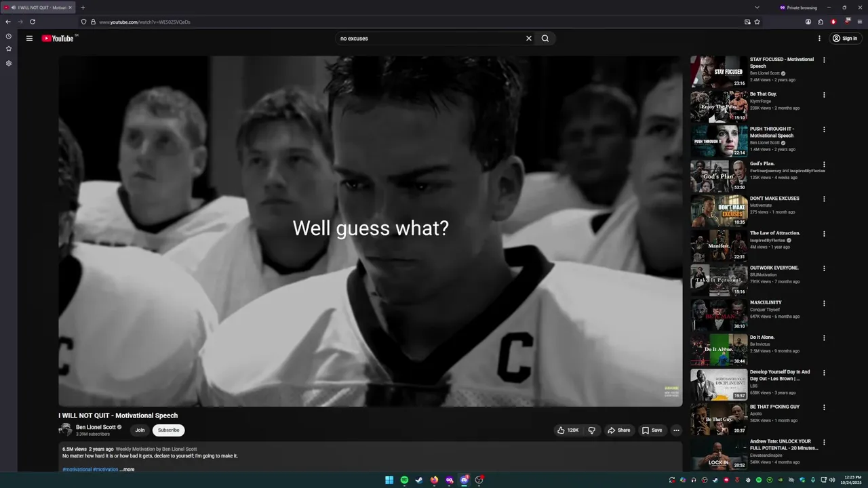Join the Ben Lionel Scott channel
Image resolution: width=868 pixels, height=488 pixels.
pos(140,430)
